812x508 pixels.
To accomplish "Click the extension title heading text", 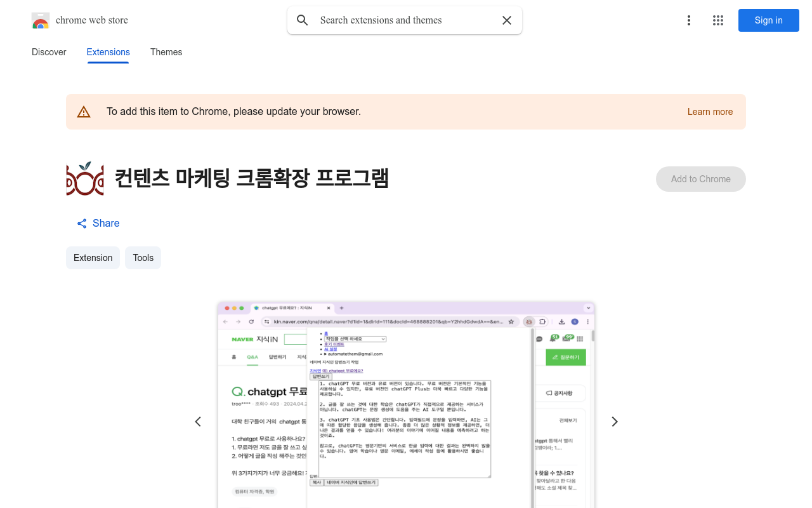I will [x=251, y=178].
